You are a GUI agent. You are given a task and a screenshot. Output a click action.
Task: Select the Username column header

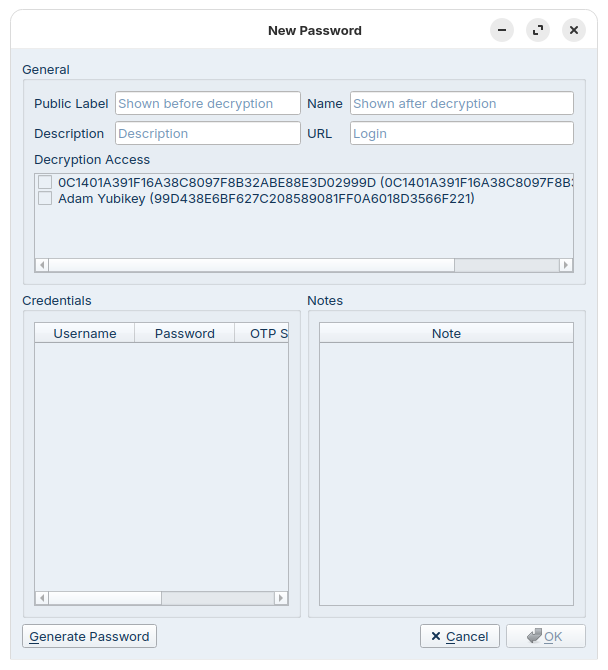[85, 333]
